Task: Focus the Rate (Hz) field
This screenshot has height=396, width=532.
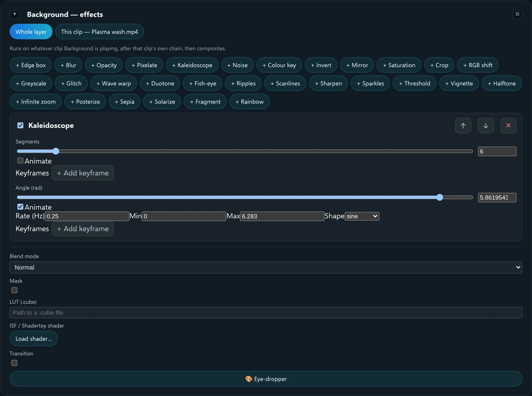Action: [87, 216]
